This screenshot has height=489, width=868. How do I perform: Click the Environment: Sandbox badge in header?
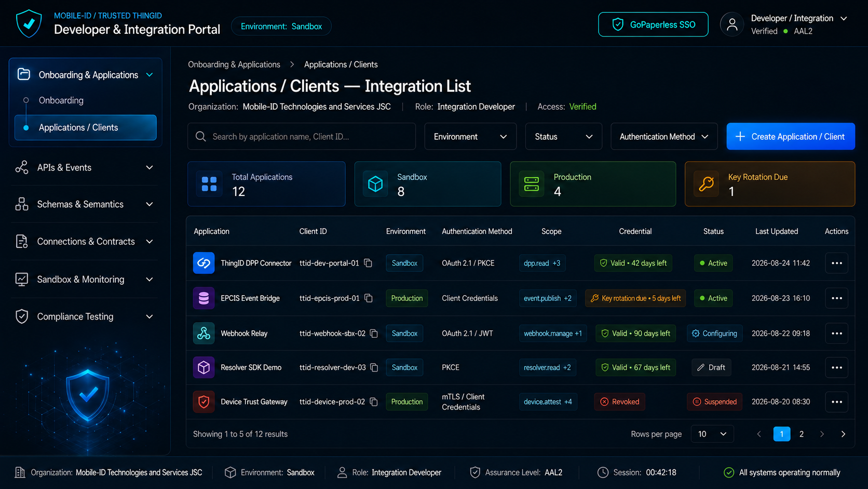click(281, 26)
